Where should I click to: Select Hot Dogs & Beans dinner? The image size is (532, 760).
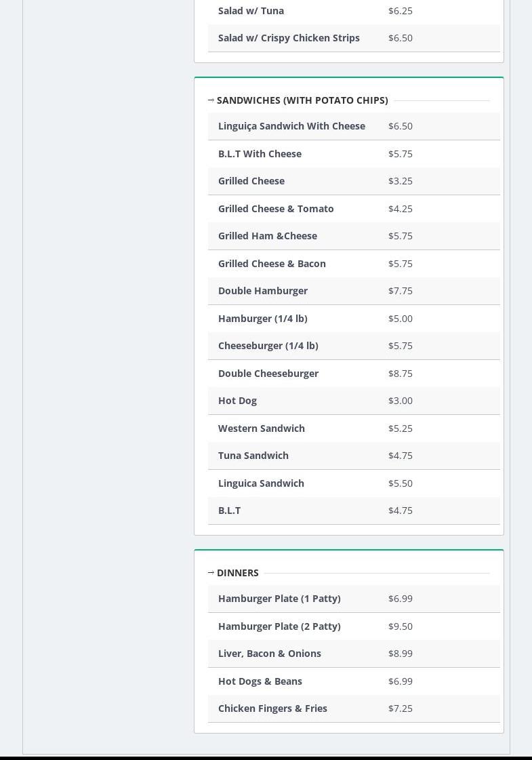click(260, 681)
